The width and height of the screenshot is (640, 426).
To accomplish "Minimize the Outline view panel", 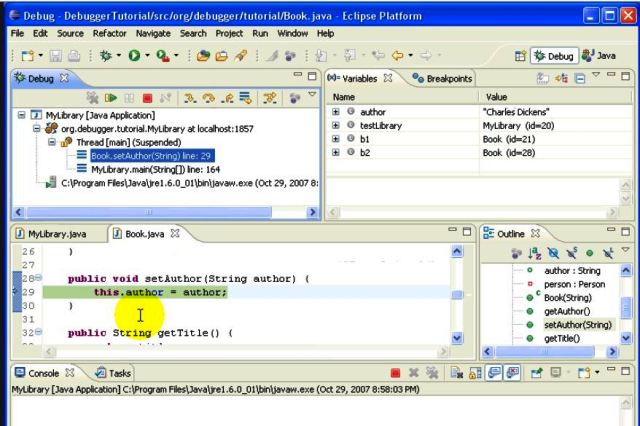I will point(611,231).
